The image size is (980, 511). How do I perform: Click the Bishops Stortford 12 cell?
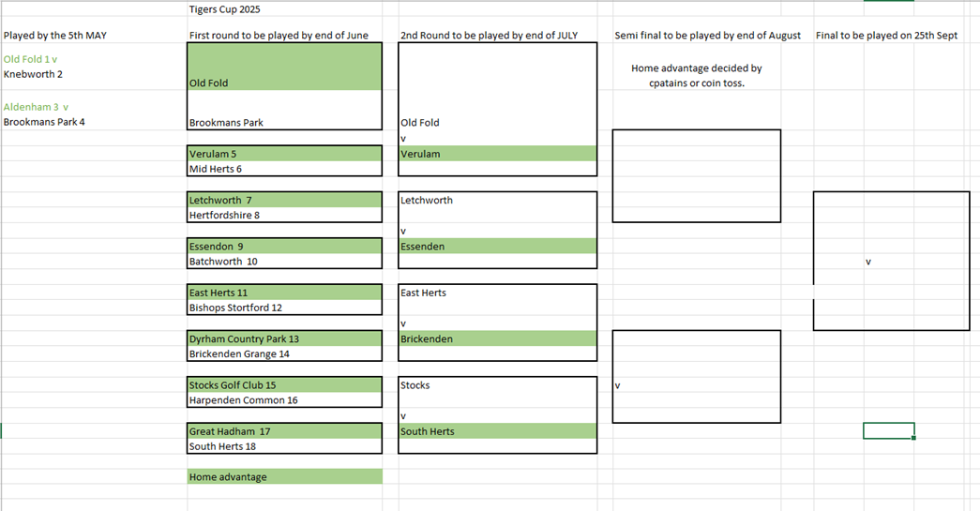point(284,308)
